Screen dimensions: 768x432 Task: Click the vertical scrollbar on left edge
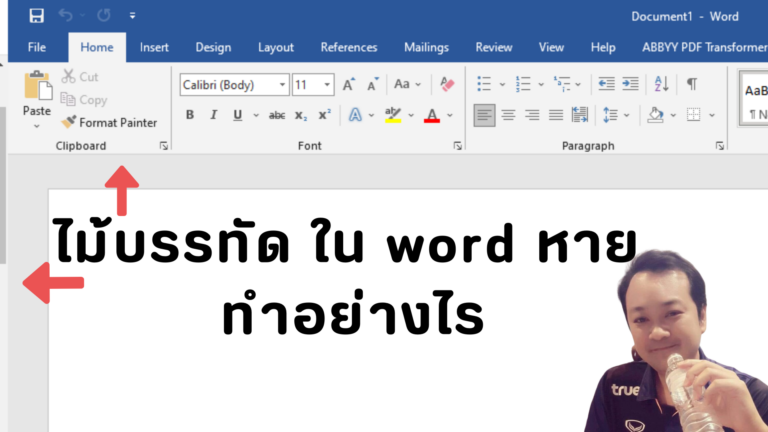pyautogui.click(x=3, y=186)
